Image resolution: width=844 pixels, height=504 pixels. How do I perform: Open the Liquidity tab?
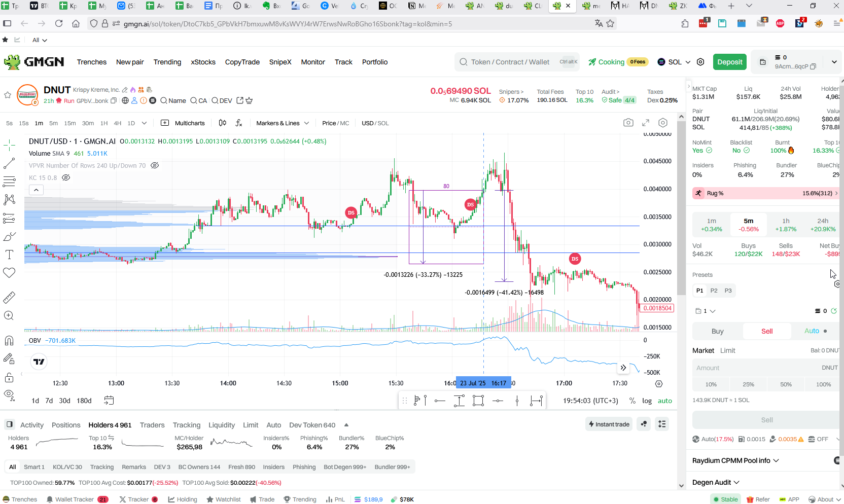click(222, 425)
